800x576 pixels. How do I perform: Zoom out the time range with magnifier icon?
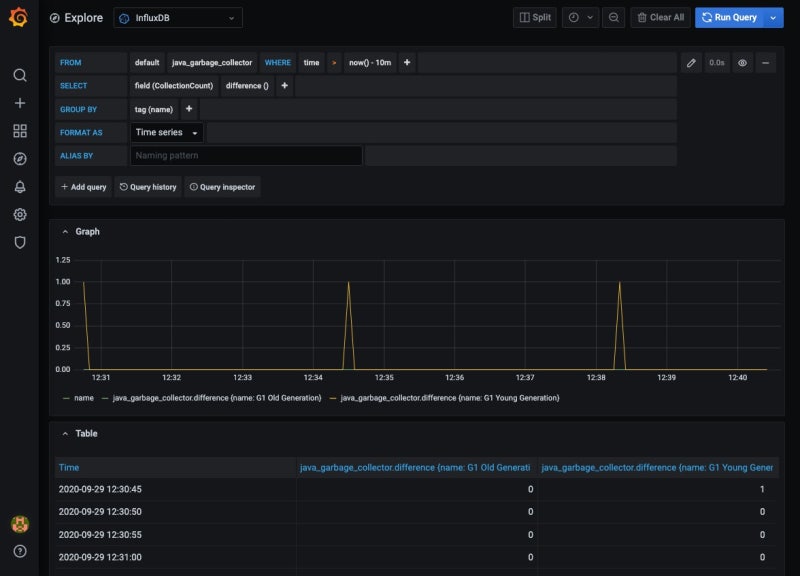click(x=613, y=17)
